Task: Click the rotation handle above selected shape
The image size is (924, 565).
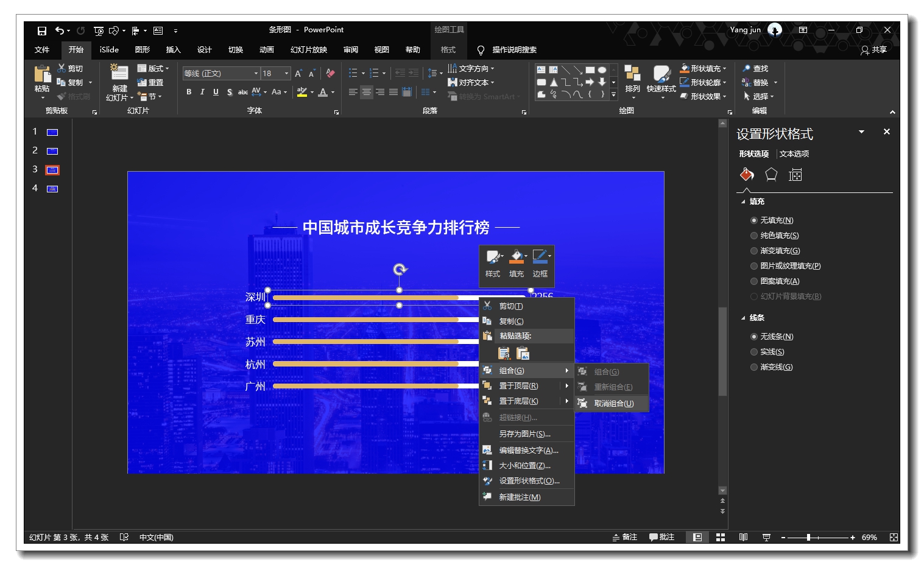Action: point(400,269)
